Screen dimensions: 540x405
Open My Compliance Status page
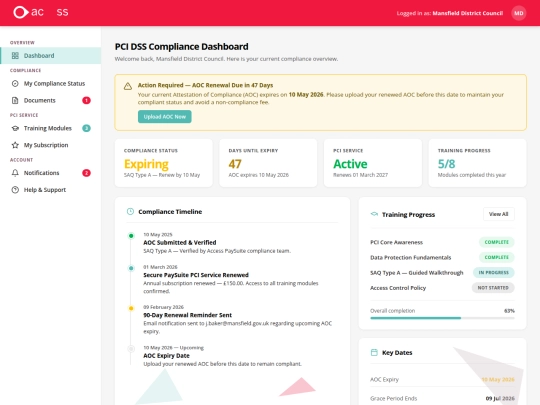pyautogui.click(x=51, y=83)
